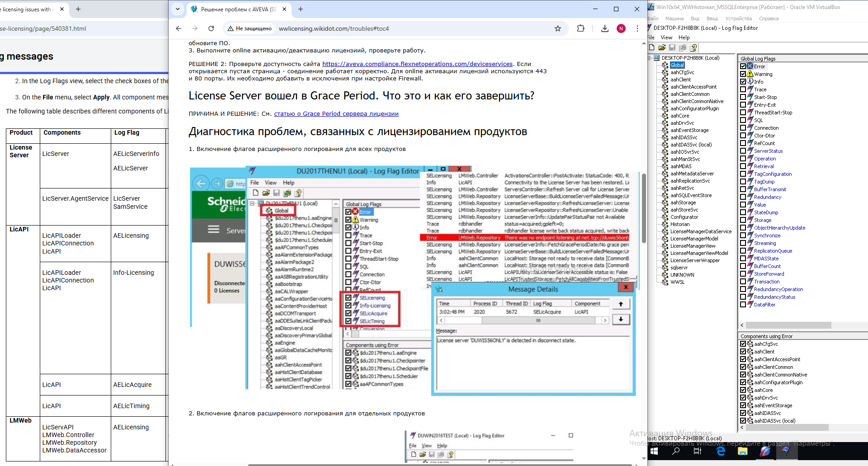Click the red Error flag icon in Global Log Flags
Screen dimensions: 868x466
point(750,66)
